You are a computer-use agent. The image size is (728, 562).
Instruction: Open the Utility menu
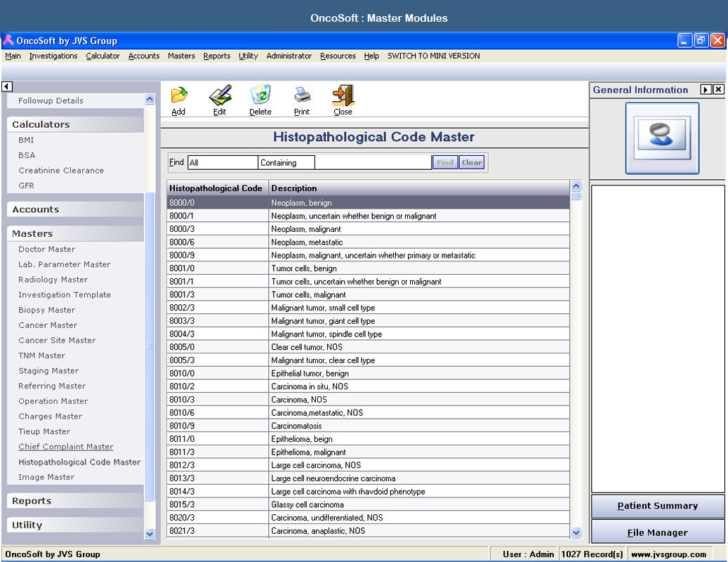249,55
